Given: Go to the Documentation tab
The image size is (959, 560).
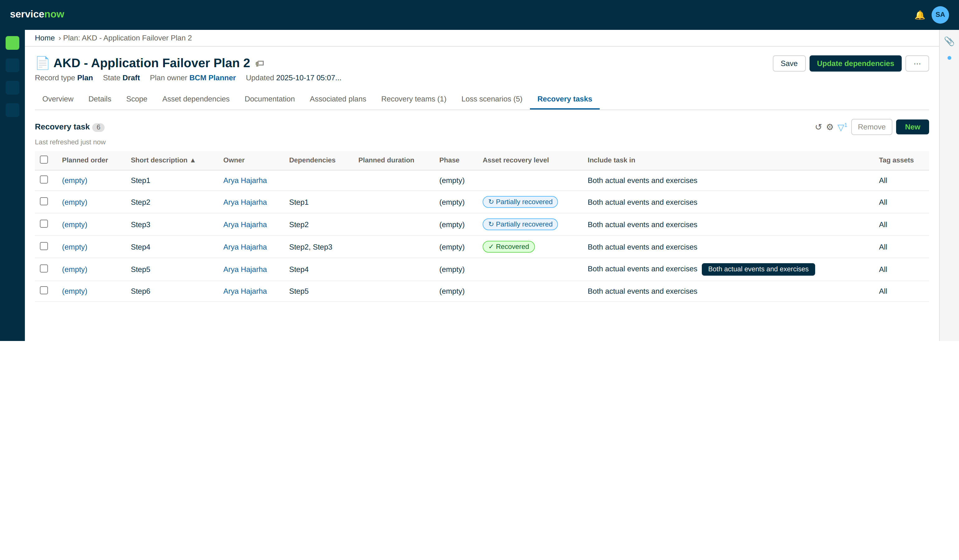Looking at the screenshot, I should [269, 99].
